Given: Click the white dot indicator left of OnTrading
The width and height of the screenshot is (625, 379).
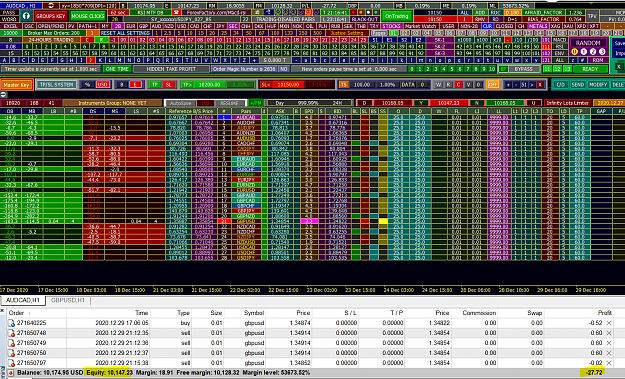Looking at the screenshot, I should [368, 13].
